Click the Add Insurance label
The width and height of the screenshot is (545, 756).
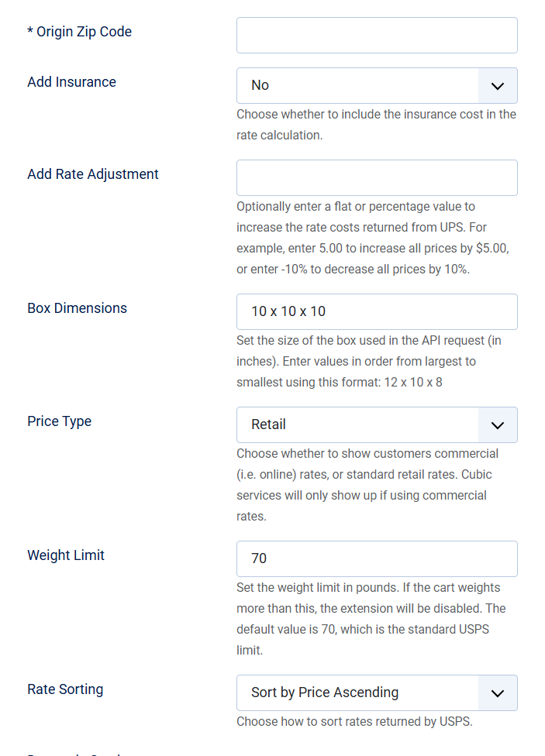(71, 82)
